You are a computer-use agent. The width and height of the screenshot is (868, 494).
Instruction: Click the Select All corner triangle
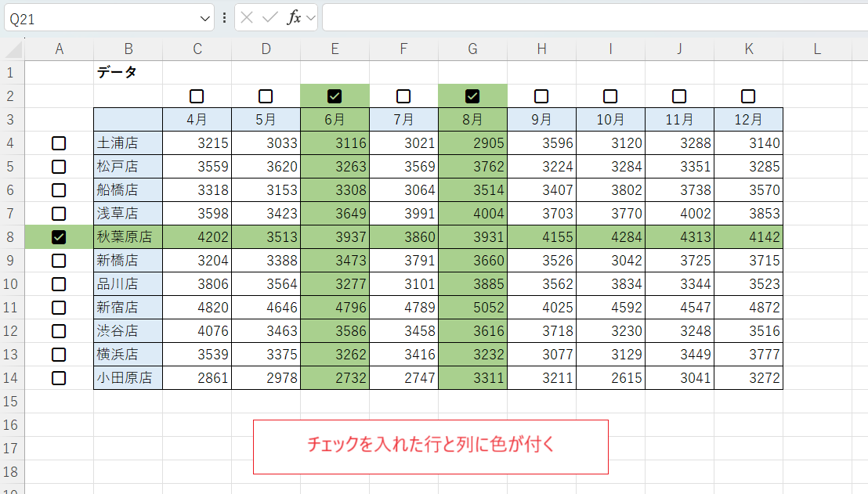(x=14, y=50)
